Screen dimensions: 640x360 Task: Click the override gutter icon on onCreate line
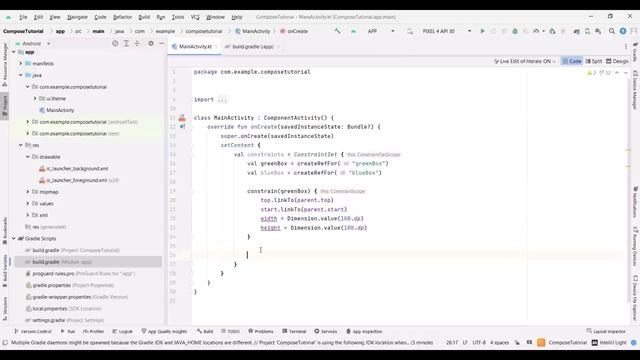click(x=182, y=127)
